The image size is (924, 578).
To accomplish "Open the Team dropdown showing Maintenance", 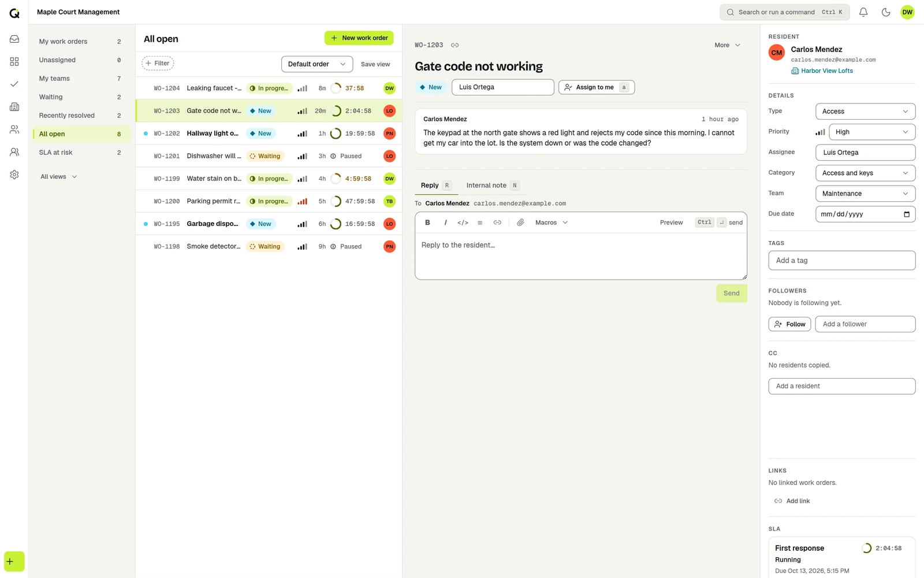I will [x=865, y=194].
